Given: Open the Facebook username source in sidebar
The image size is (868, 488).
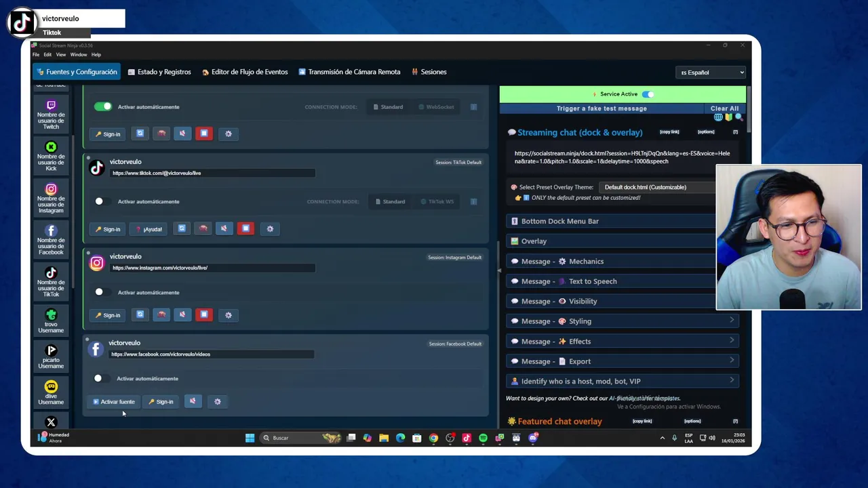Looking at the screenshot, I should point(51,240).
